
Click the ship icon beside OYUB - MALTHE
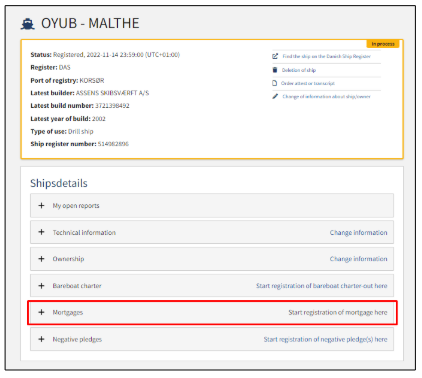27,24
